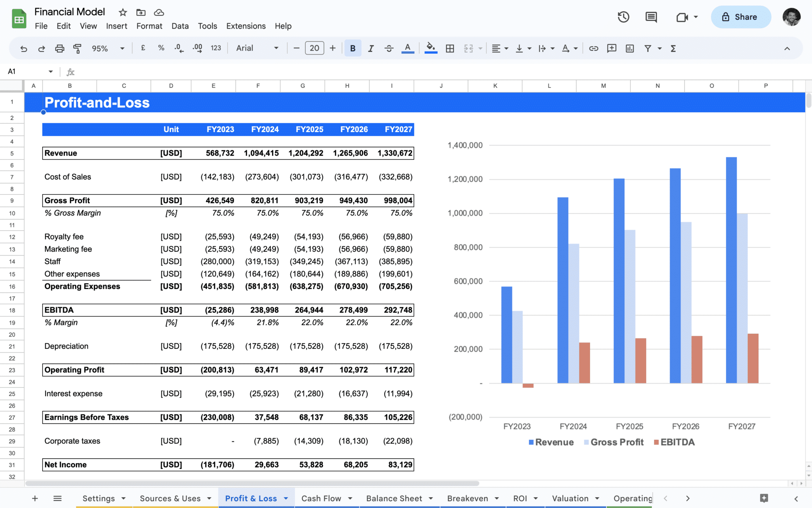Decrease decimal places
This screenshot has height=508, width=812.
(x=179, y=48)
